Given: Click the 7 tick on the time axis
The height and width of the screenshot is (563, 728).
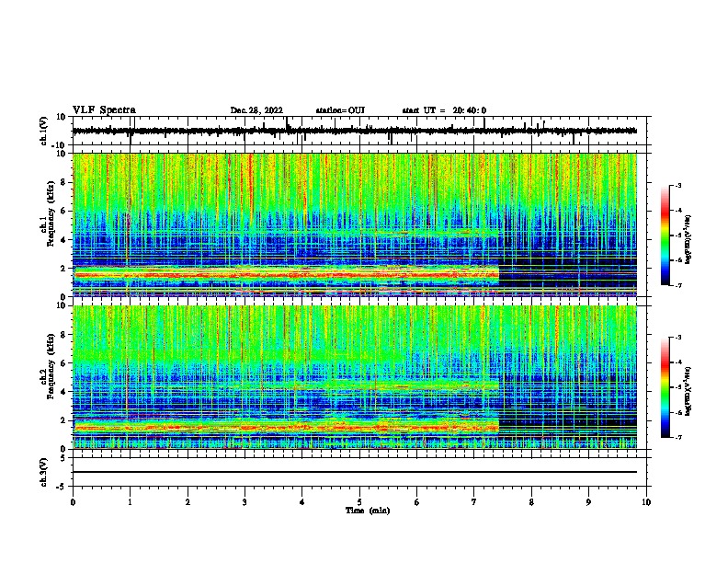Looking at the screenshot, I should (x=474, y=502).
